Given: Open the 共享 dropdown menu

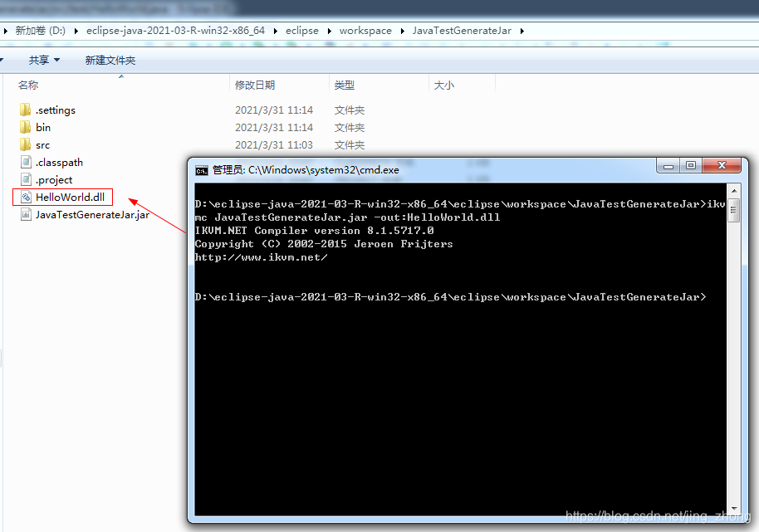Looking at the screenshot, I should tap(43, 59).
